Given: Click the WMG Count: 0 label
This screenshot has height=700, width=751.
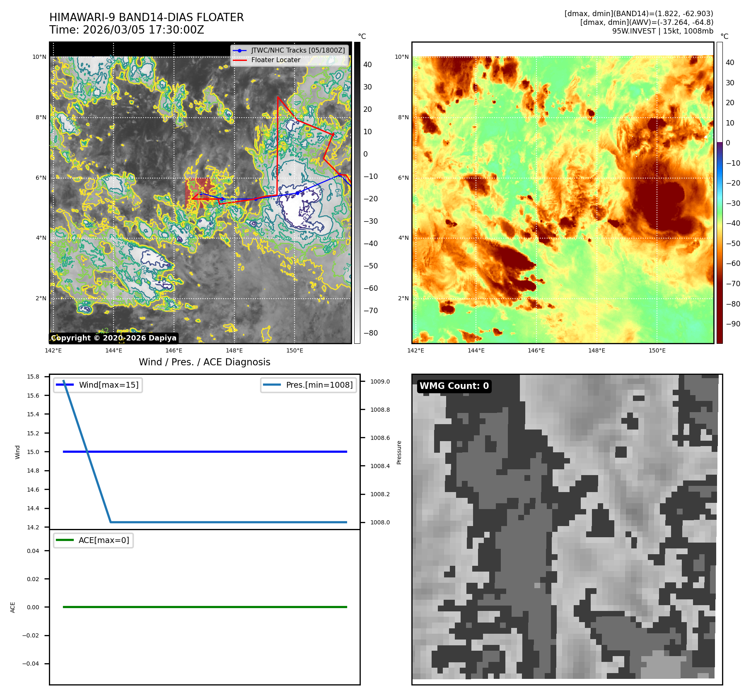Looking at the screenshot, I should 454,386.
